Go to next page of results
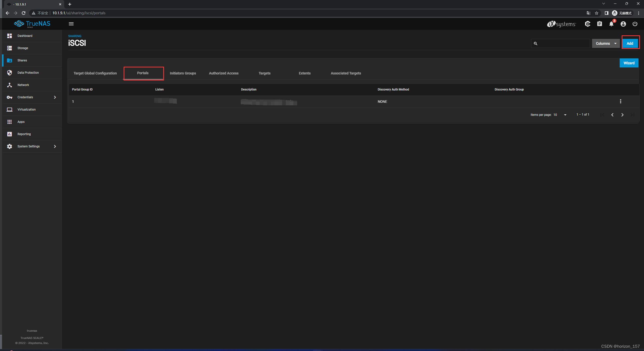 (x=622, y=115)
